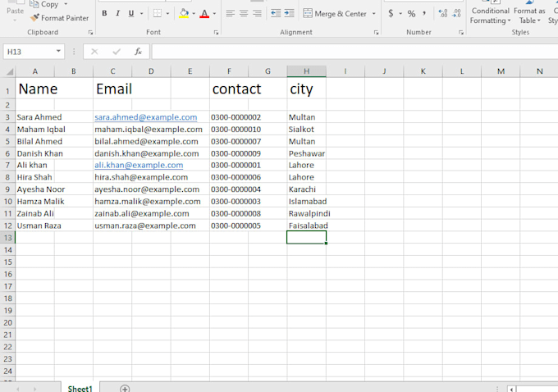Select column H header
This screenshot has width=558, height=392.
point(306,71)
